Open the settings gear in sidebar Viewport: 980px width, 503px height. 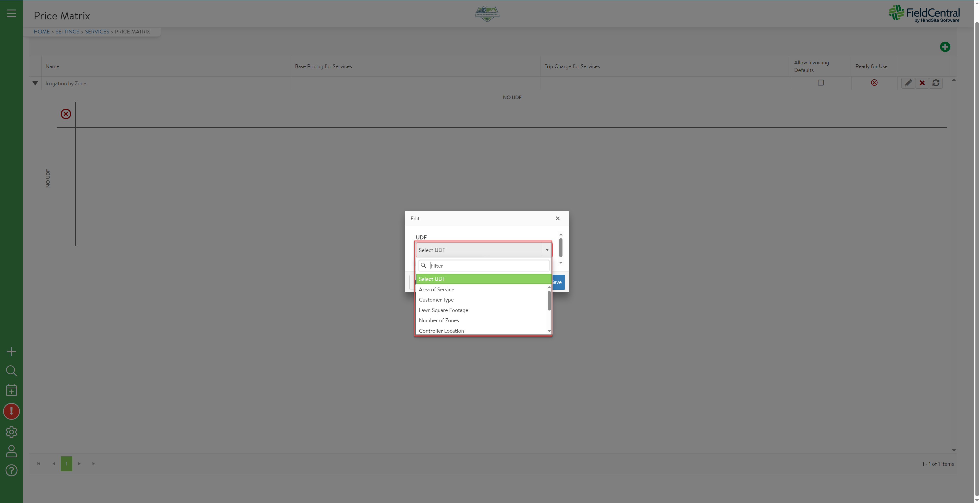(11, 432)
